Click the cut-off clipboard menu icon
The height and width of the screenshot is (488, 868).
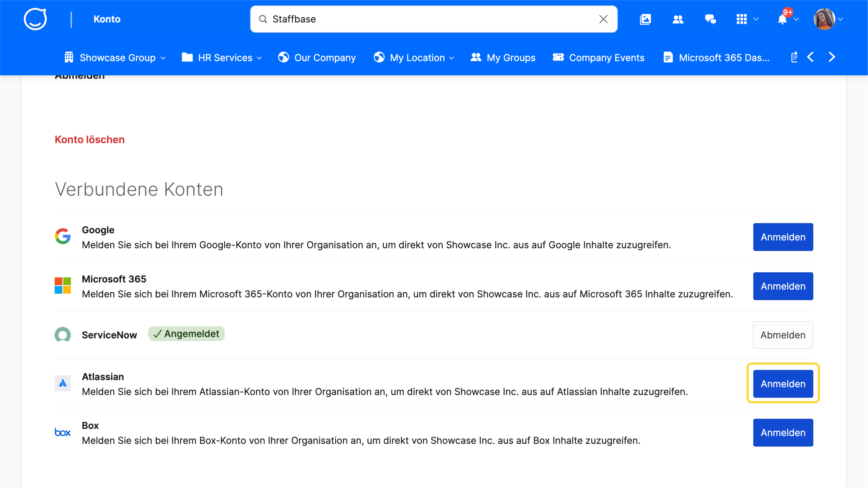[794, 57]
